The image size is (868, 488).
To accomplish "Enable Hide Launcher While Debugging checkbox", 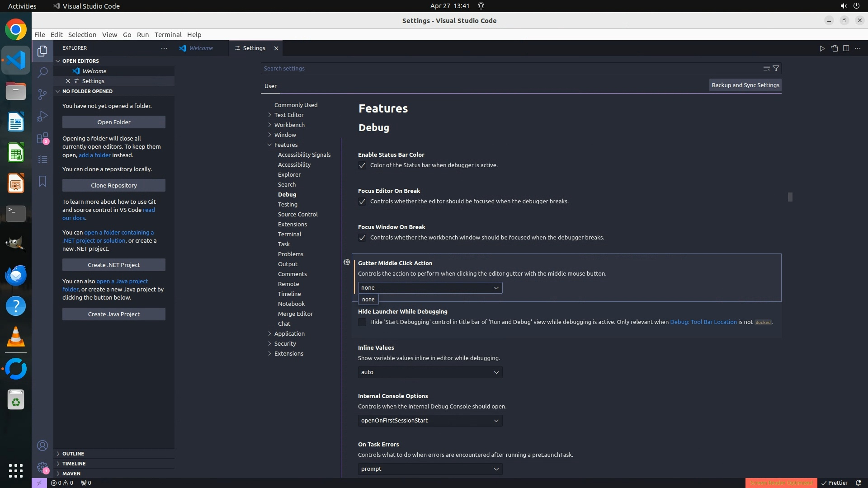I will pyautogui.click(x=362, y=322).
